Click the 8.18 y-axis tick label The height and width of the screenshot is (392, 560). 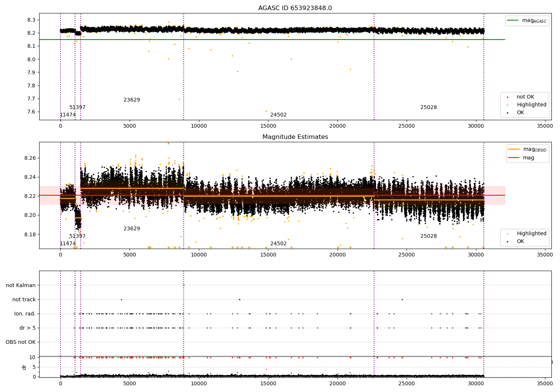30,234
